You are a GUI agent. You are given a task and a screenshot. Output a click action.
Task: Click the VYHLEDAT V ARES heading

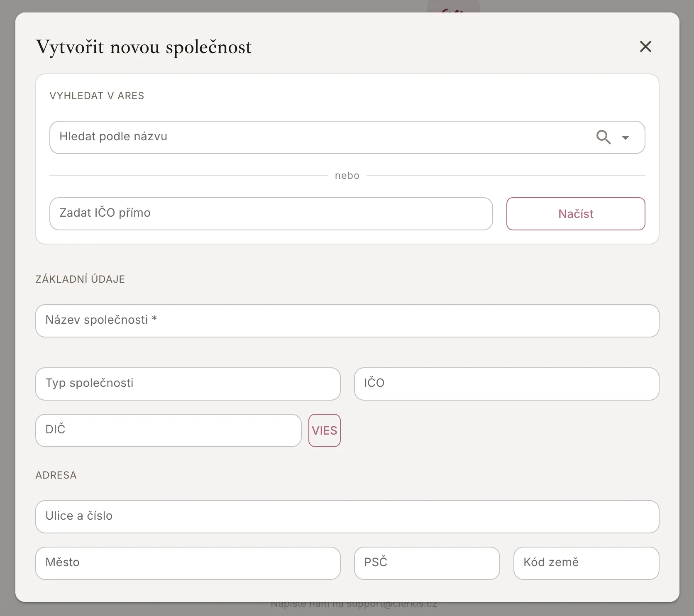point(97,96)
